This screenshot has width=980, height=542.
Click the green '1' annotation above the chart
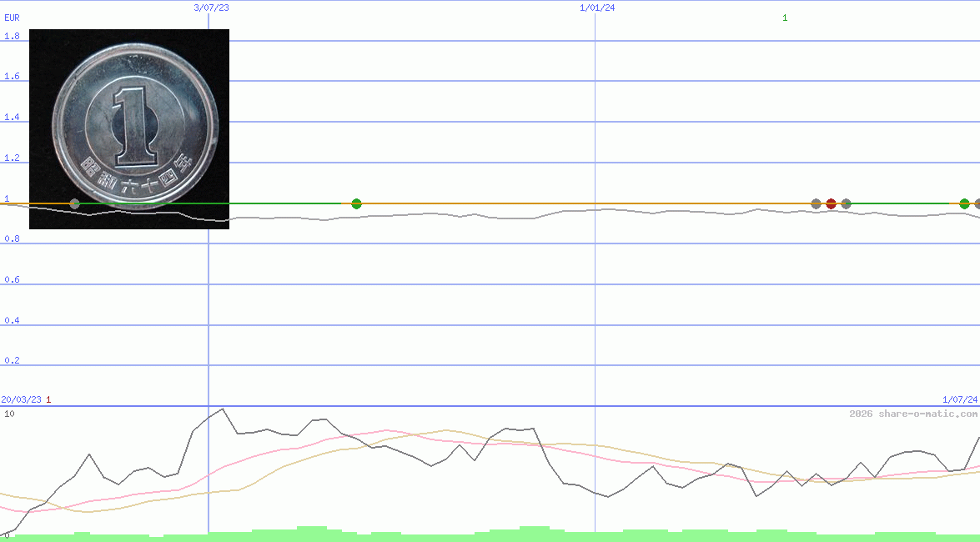point(784,17)
